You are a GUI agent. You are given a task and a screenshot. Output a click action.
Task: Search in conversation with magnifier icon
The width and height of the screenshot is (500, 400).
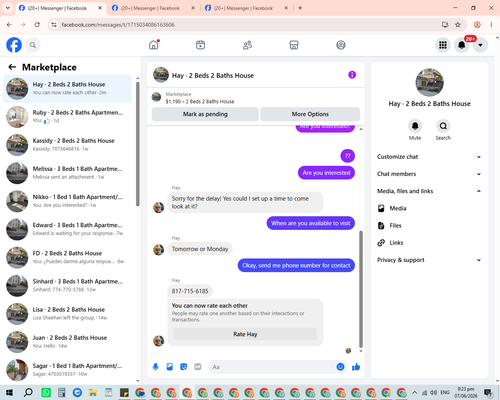(x=443, y=126)
